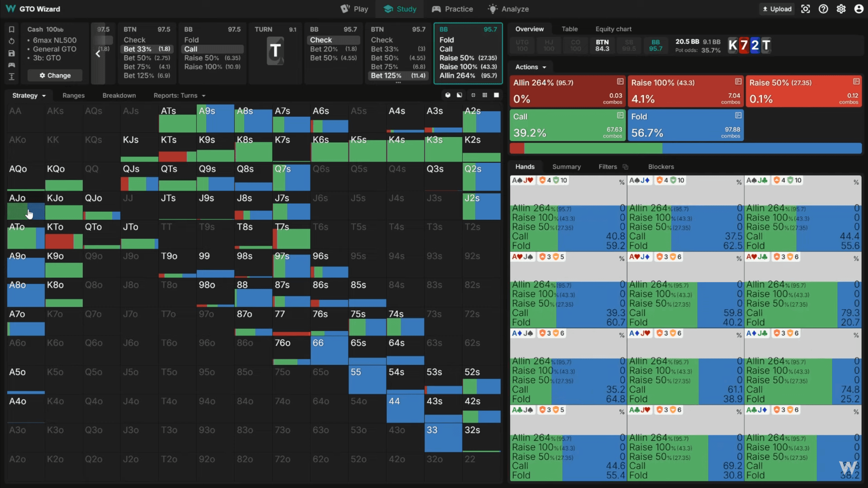The height and width of the screenshot is (488, 868).
Task: Switch to the Equity chart tab
Action: 613,29
